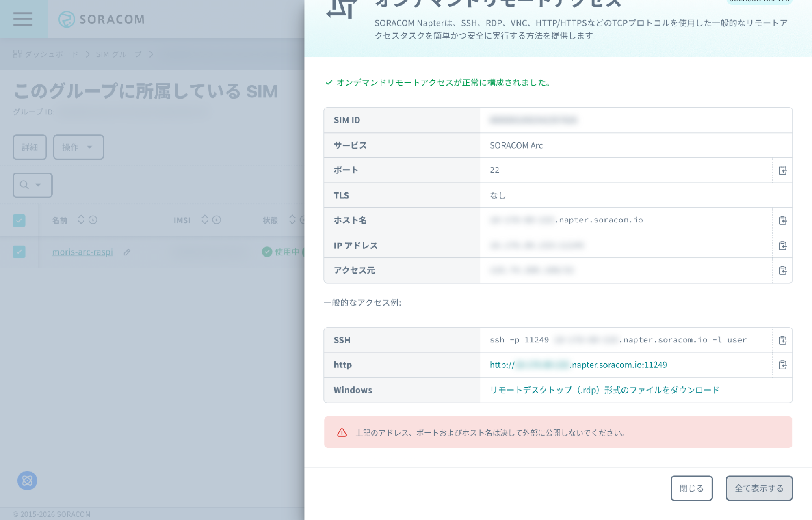The width and height of the screenshot is (812, 520).
Task: Click the success message about remote access configured
Action: point(439,82)
